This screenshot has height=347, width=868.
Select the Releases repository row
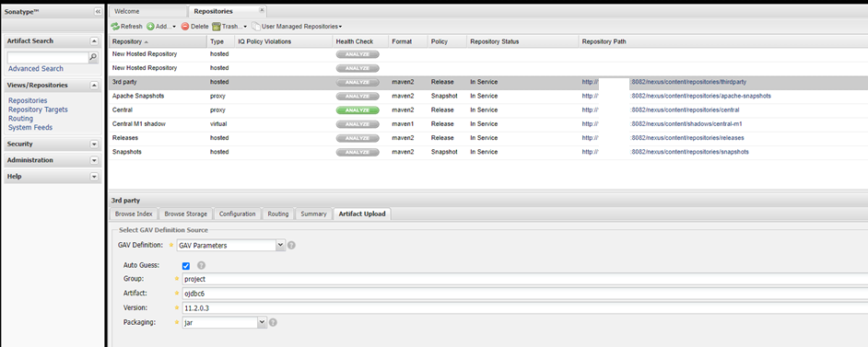point(488,137)
